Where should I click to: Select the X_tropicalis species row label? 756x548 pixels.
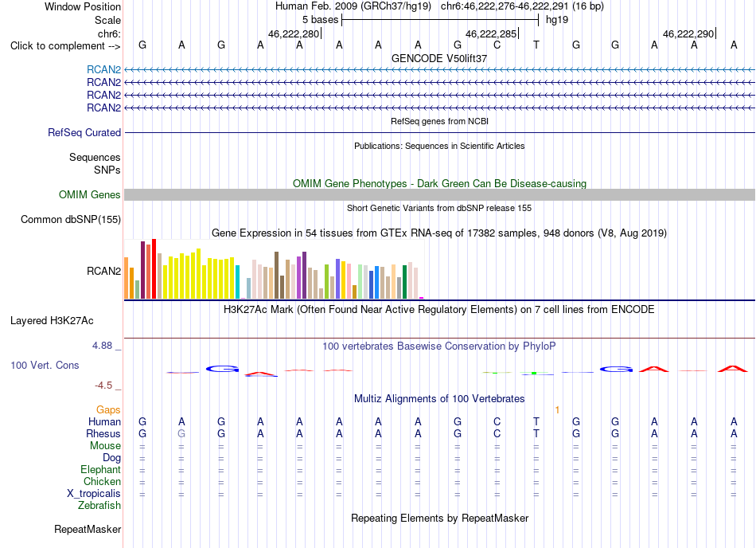[94, 494]
